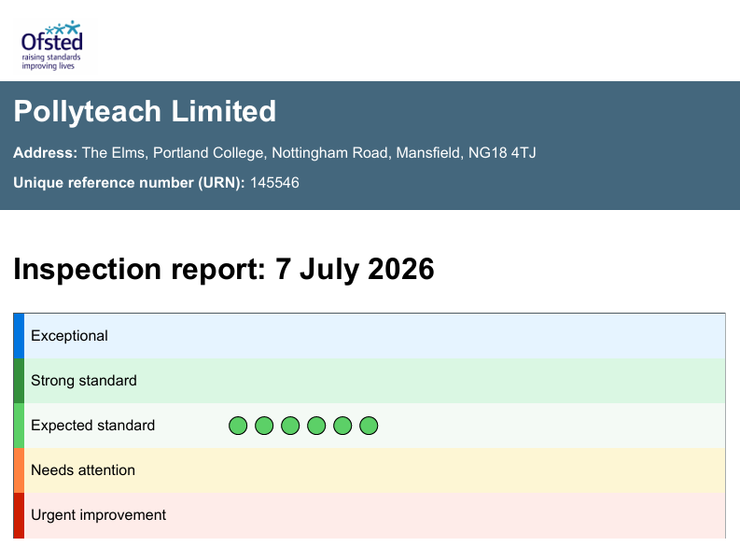The height and width of the screenshot is (560, 740).
Task: Select the Needs attention row label
Action: [83, 470]
